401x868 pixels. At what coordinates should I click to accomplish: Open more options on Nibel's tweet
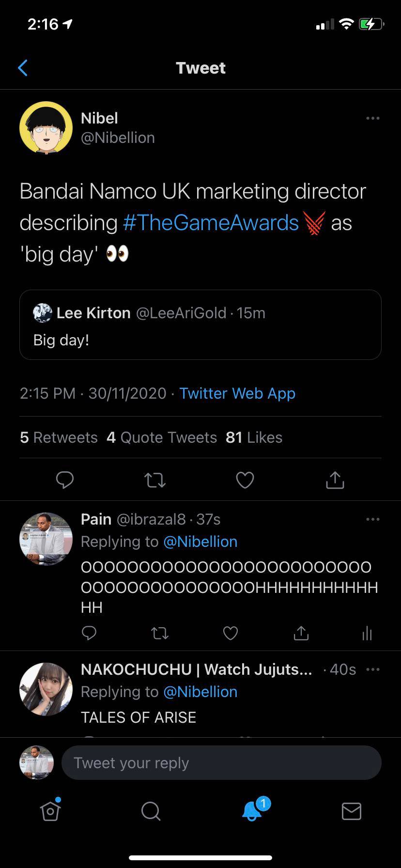pyautogui.click(x=372, y=118)
